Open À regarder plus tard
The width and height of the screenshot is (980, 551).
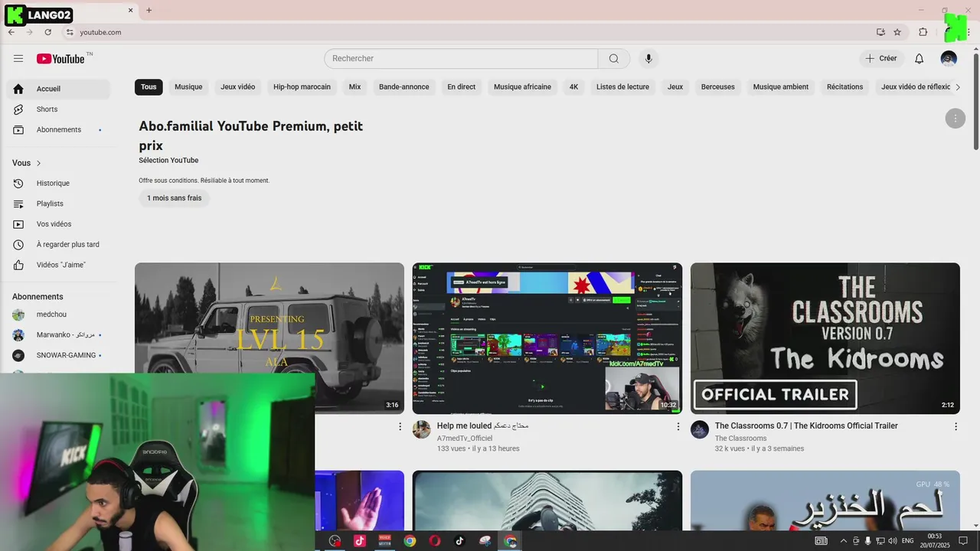tap(58, 245)
